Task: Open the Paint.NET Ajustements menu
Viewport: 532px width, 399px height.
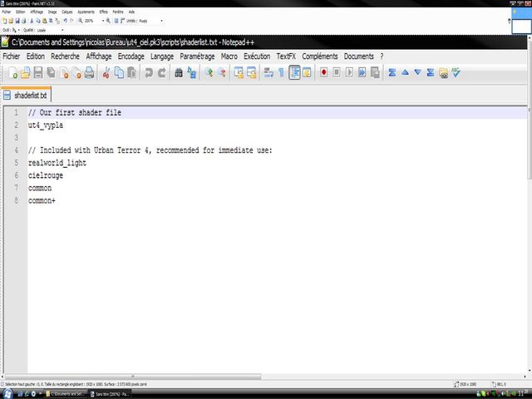Action: click(x=86, y=12)
